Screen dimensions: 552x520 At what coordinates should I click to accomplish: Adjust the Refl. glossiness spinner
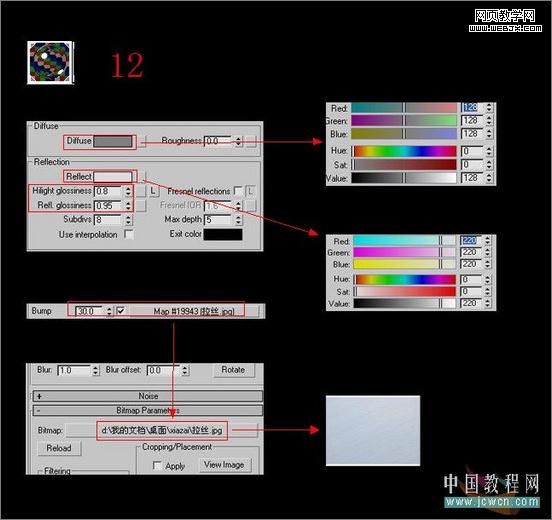click(128, 205)
